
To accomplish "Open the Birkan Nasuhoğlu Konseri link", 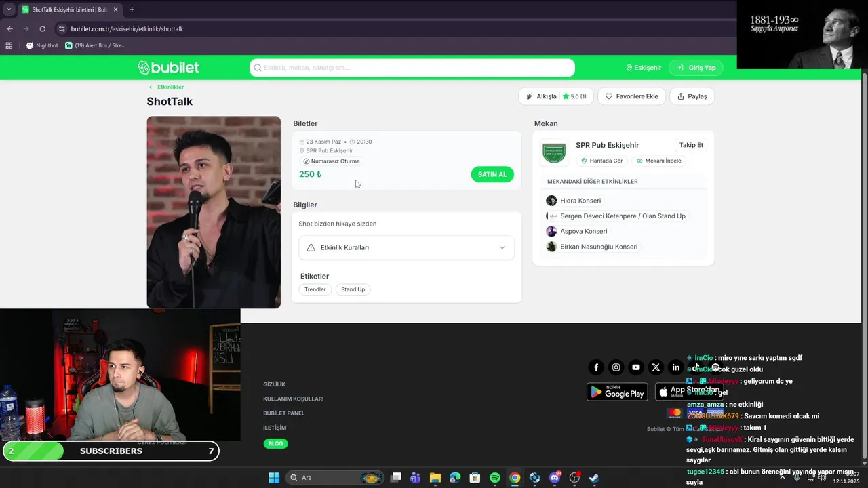I will pyautogui.click(x=599, y=247).
